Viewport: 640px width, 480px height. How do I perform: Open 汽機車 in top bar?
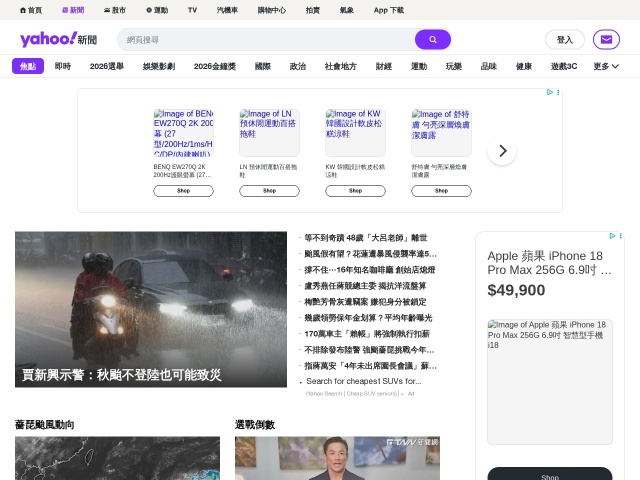[227, 10]
